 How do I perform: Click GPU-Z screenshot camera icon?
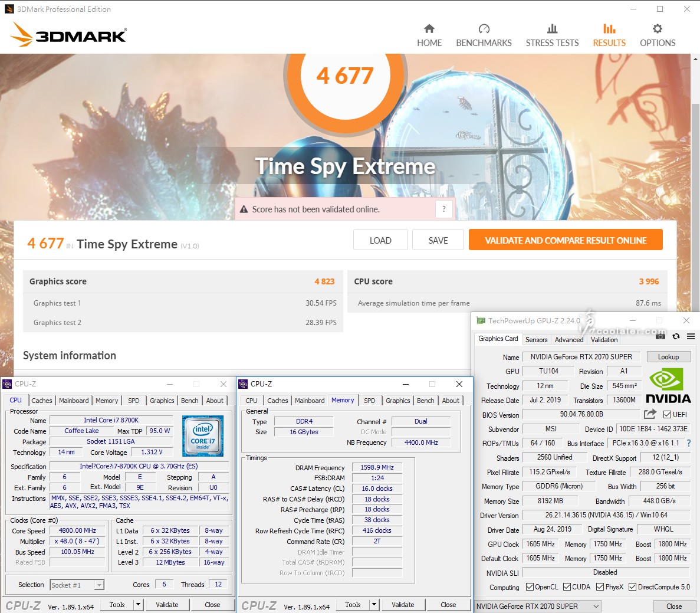pos(660,336)
